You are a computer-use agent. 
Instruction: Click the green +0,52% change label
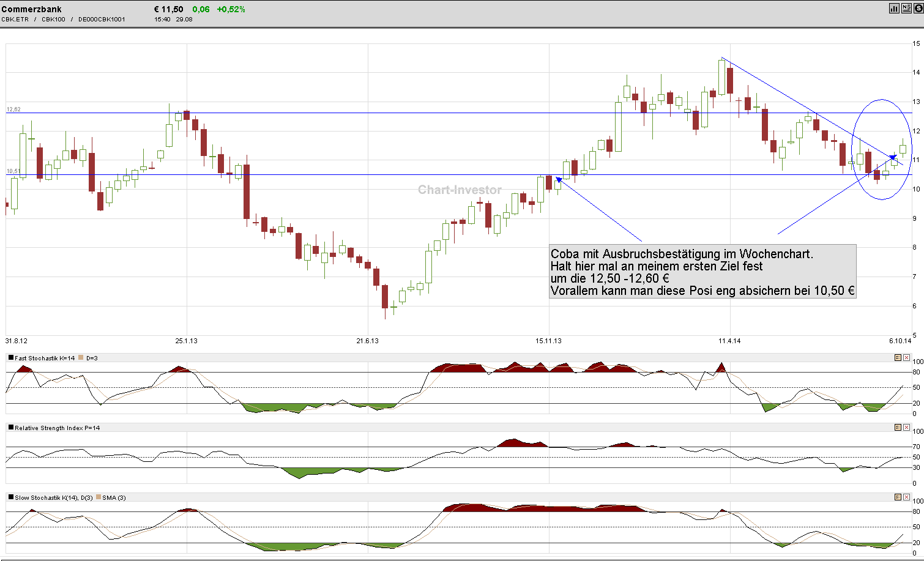pyautogui.click(x=232, y=9)
